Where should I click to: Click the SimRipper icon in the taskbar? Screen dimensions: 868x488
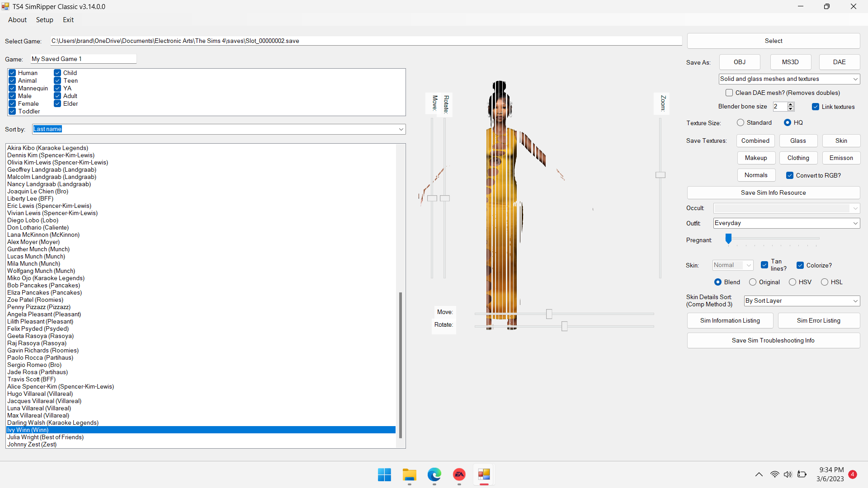point(484,475)
